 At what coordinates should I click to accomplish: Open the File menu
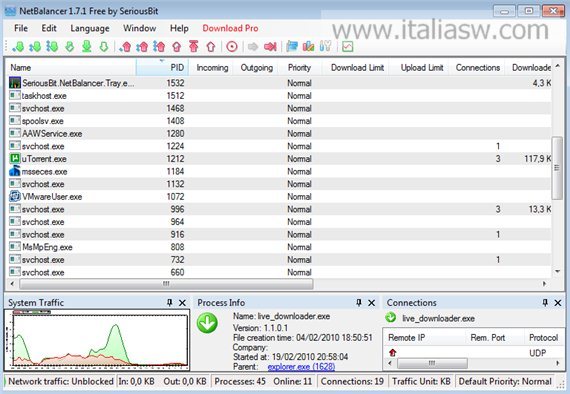point(21,28)
